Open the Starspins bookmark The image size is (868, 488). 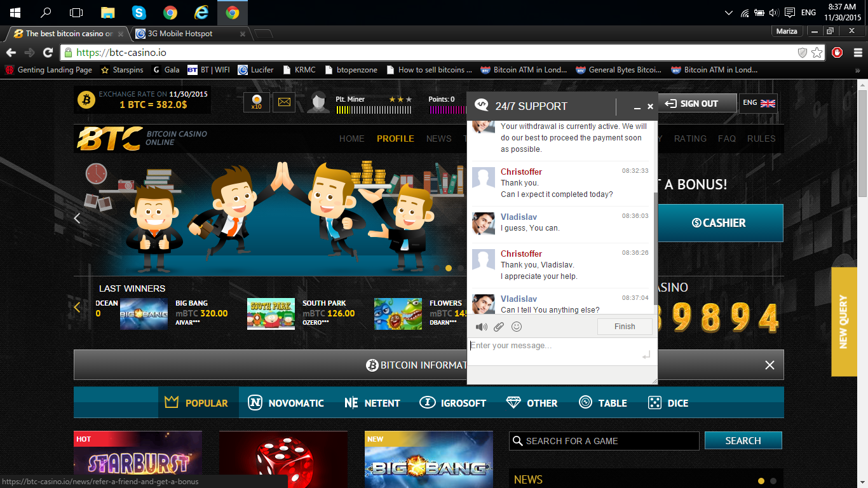tap(122, 70)
